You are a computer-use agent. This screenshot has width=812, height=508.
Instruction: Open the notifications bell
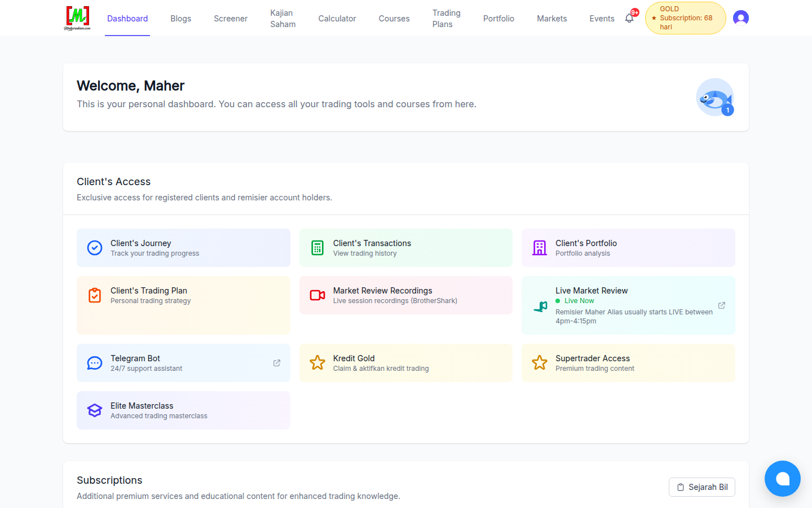tap(629, 18)
